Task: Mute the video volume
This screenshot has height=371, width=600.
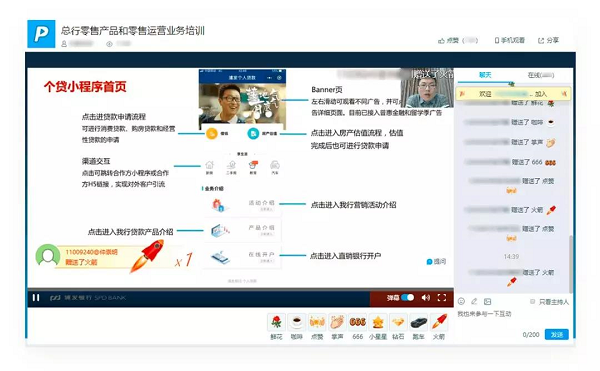Action: (426, 298)
